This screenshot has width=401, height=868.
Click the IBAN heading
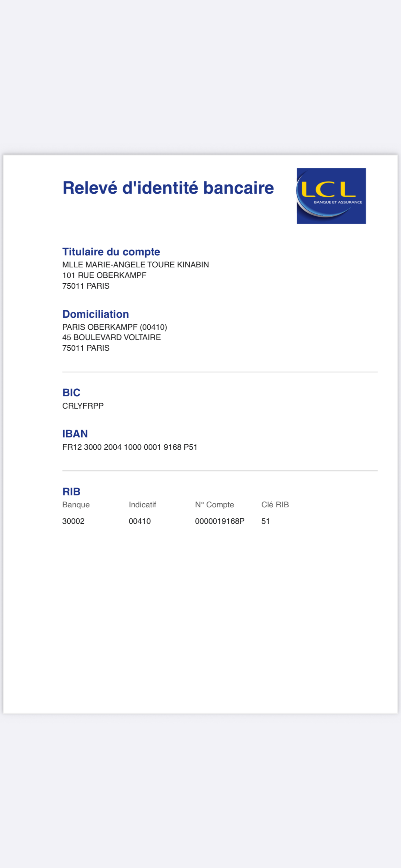pyautogui.click(x=75, y=434)
